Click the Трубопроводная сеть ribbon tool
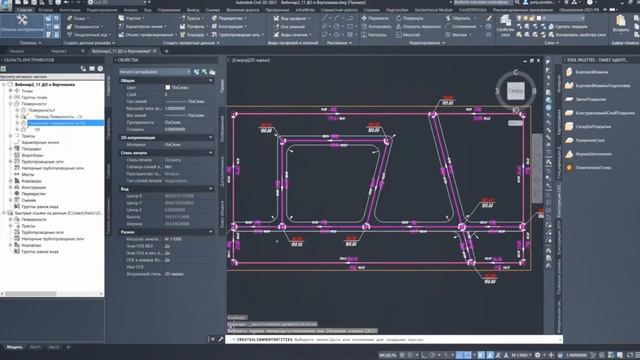Screen dimensions: 640x360 [x=237, y=35]
